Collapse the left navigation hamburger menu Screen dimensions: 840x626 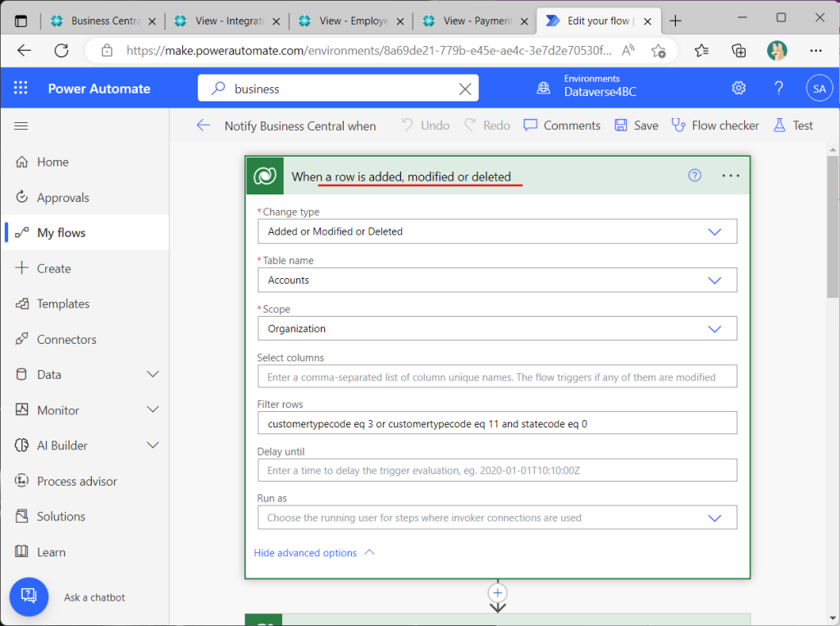click(21, 126)
